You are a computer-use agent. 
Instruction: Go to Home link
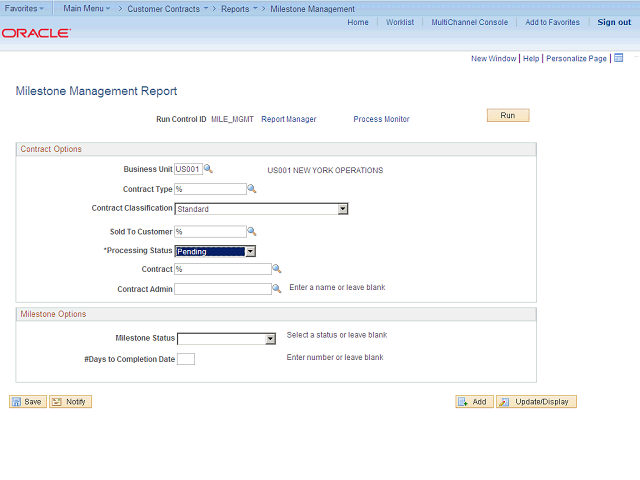pyautogui.click(x=358, y=22)
